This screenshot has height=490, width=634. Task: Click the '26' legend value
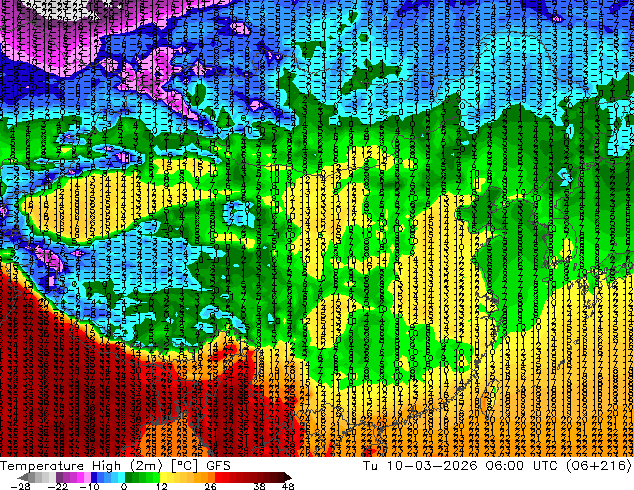coord(210,486)
